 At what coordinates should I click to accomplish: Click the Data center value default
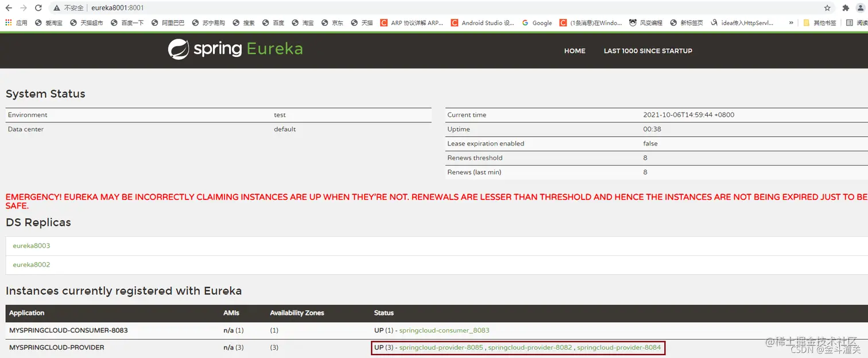pyautogui.click(x=285, y=129)
